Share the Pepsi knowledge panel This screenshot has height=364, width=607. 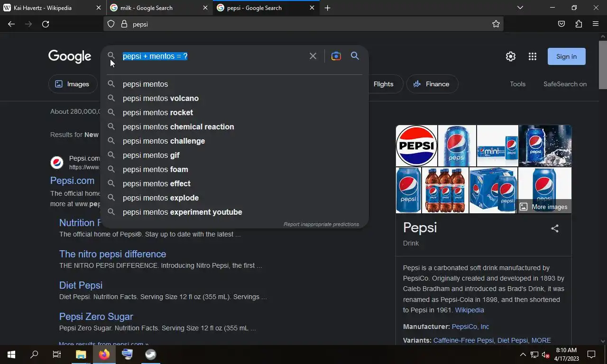click(x=555, y=228)
